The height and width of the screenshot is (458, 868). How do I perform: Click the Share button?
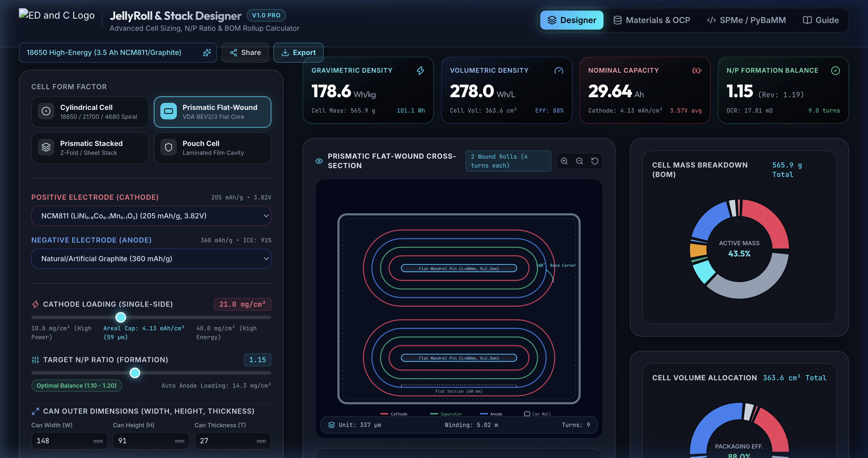(x=245, y=53)
